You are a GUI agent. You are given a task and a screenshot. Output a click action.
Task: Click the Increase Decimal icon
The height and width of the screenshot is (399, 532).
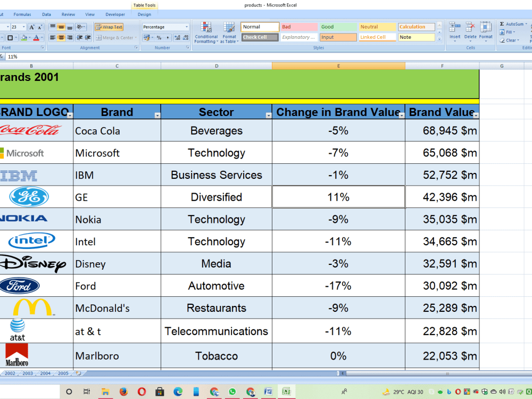177,38
